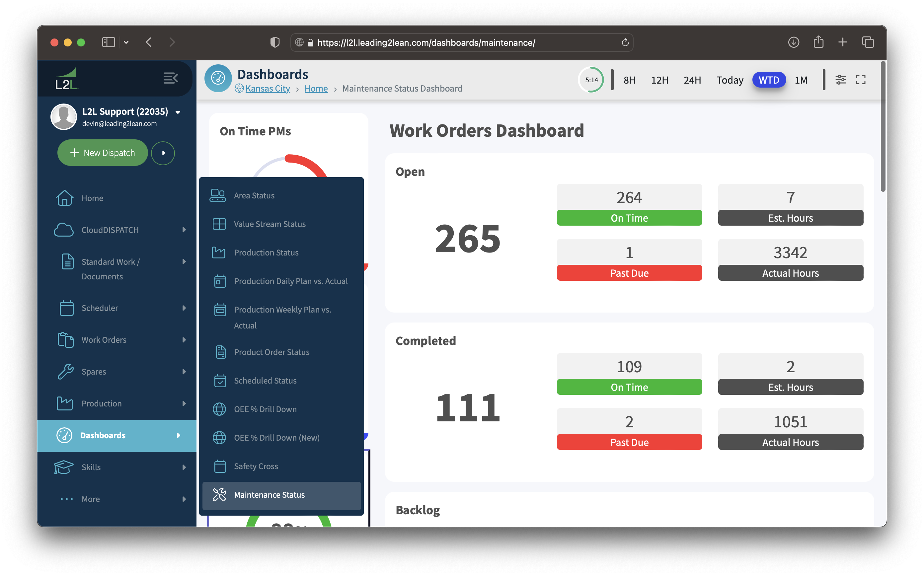Click the Safety Cross calendar icon

[x=220, y=466]
